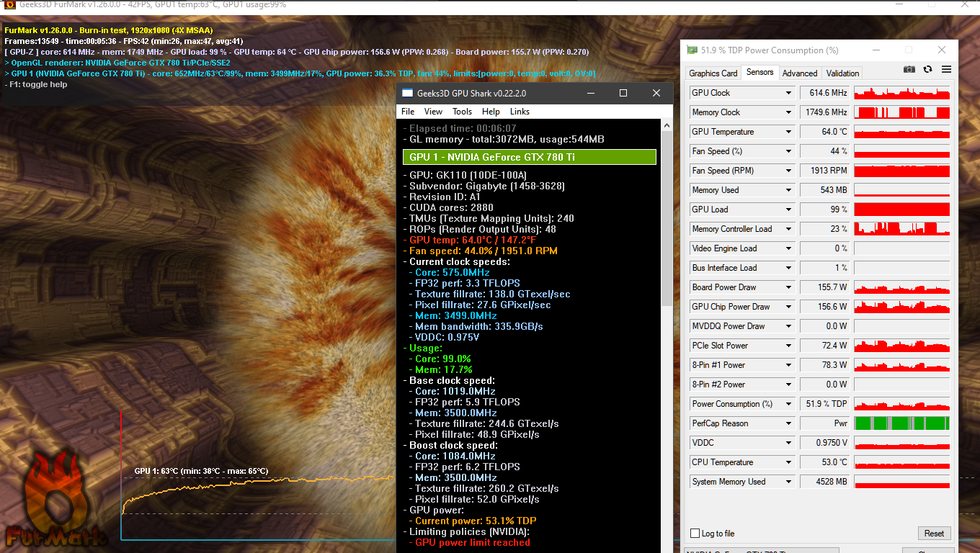This screenshot has height=553, width=980.
Task: Open the View menu in GPU Shark
Action: [x=433, y=112]
